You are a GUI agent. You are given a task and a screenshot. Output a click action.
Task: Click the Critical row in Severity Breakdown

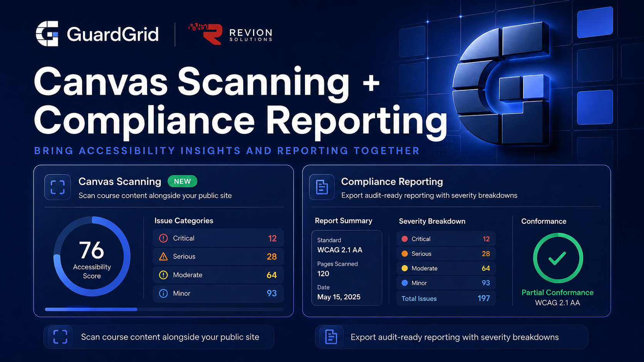click(x=446, y=239)
